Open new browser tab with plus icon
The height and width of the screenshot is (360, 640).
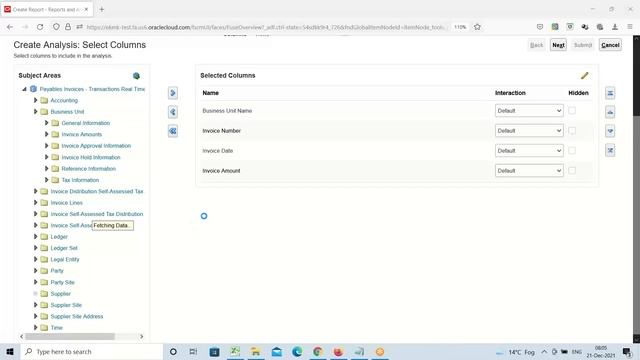[x=102, y=9]
